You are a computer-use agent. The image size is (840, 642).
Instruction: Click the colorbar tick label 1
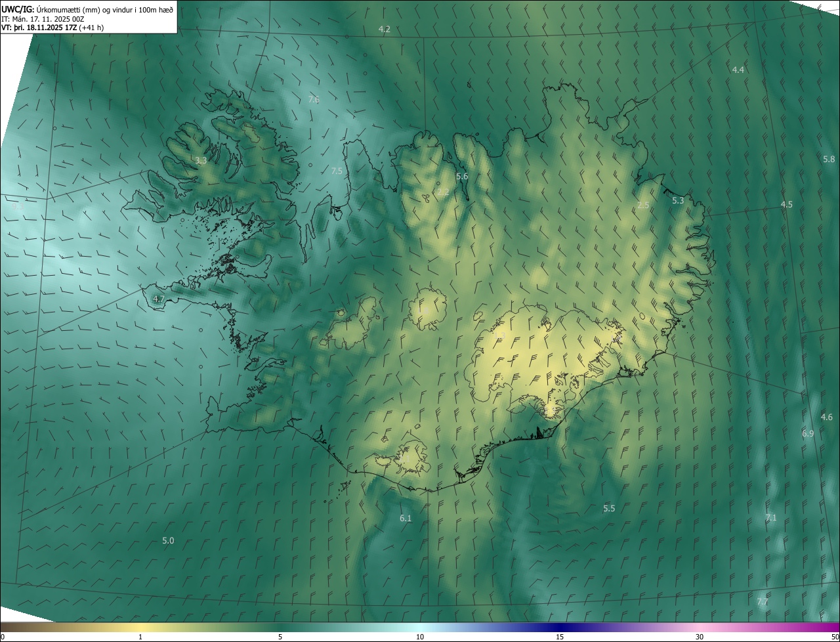coord(140,637)
